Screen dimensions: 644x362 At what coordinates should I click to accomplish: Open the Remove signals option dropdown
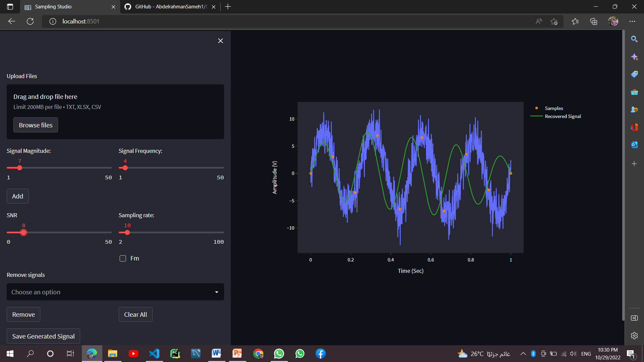pos(115,292)
